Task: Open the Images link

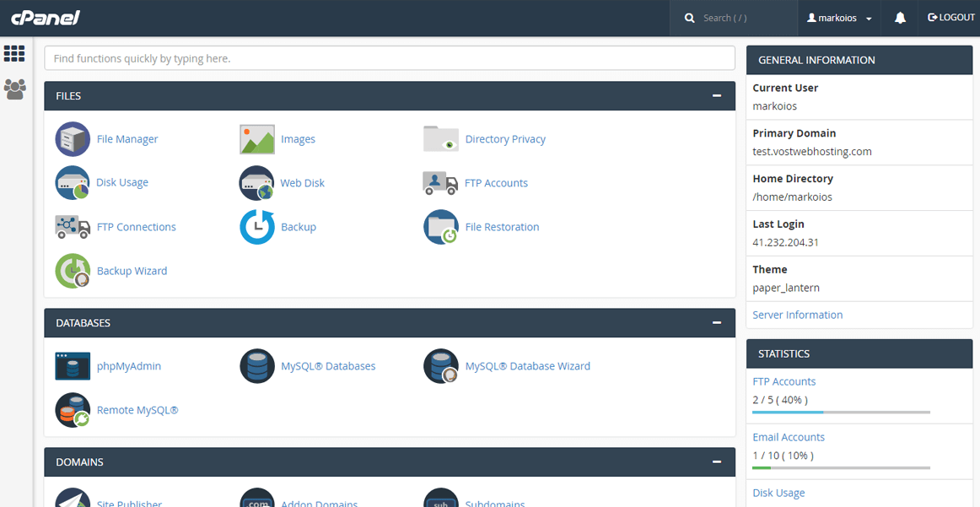Action: 298,139
